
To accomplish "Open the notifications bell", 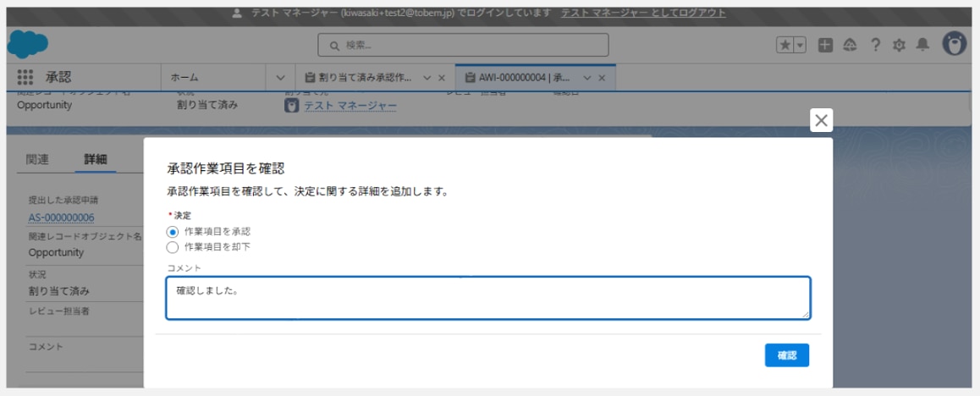I will 922,45.
